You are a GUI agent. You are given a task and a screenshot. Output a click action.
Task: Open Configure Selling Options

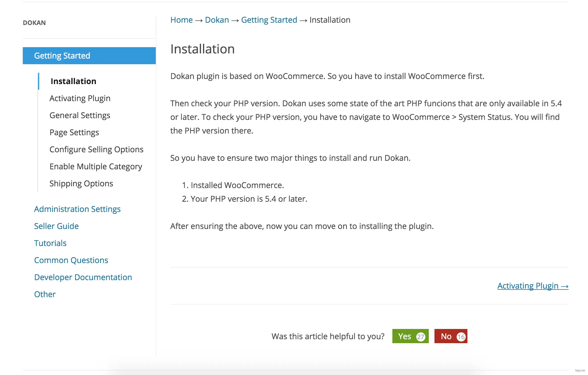point(96,149)
